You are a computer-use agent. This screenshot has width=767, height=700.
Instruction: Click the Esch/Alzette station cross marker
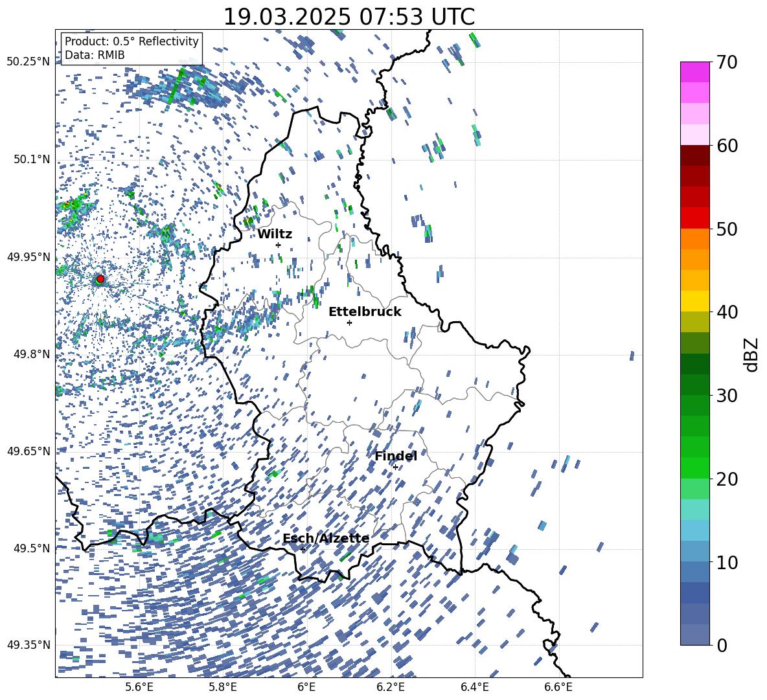(x=303, y=549)
